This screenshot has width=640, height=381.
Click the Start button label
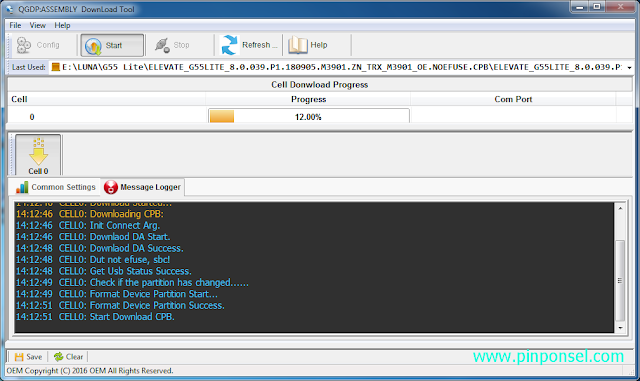[114, 45]
